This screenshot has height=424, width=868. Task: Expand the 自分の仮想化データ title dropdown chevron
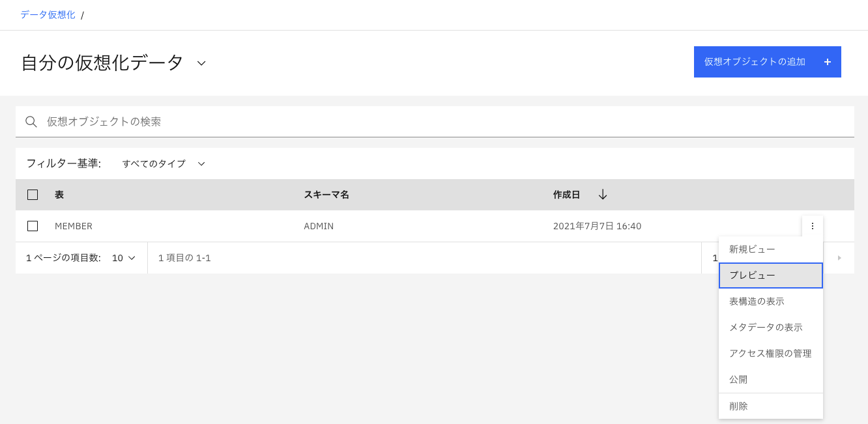(x=201, y=63)
